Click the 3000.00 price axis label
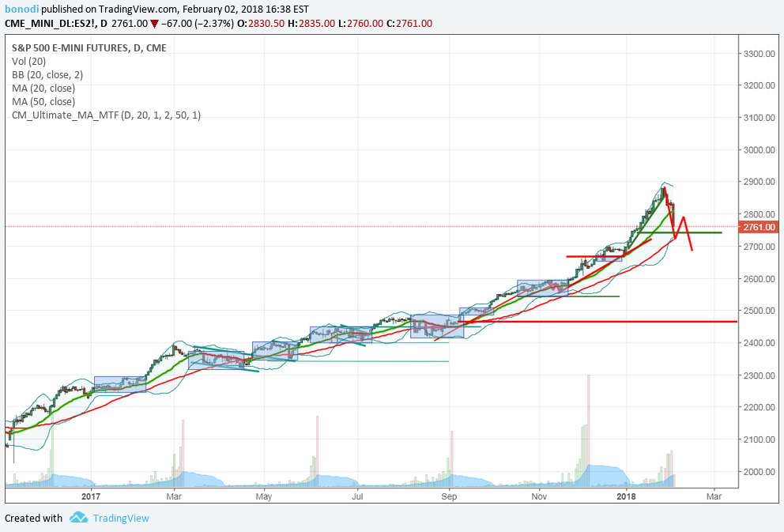This screenshot has height=532, width=784. click(x=759, y=150)
